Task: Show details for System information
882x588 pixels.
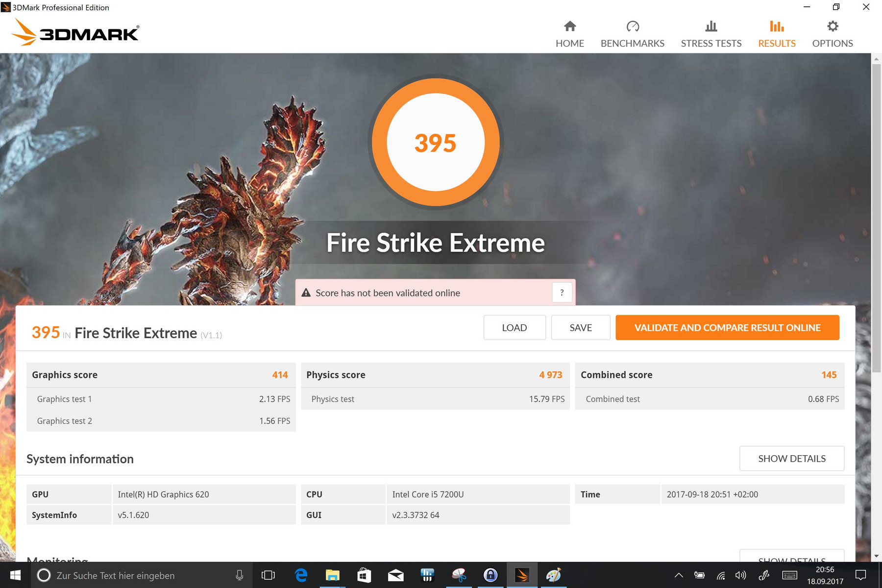Action: (792, 458)
